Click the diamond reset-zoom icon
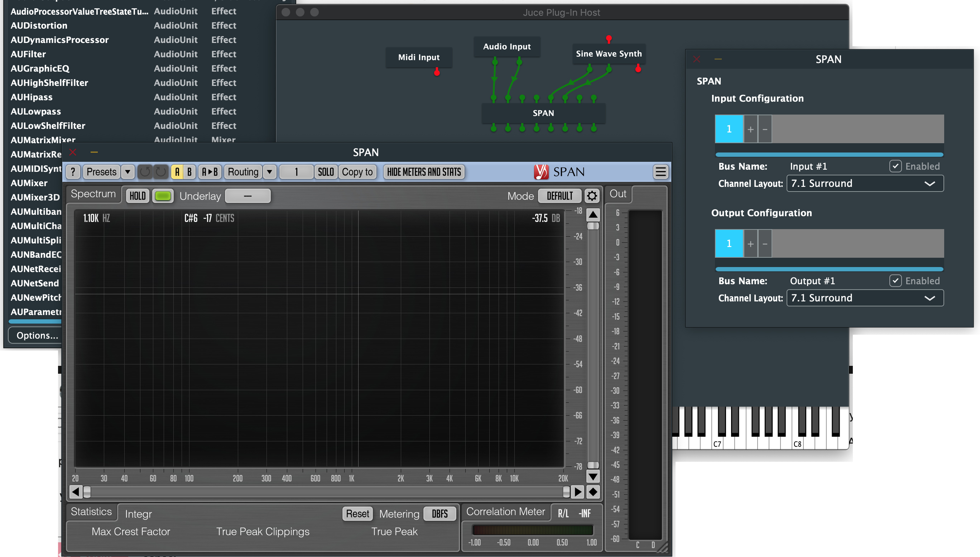Screen dimensions: 980x557 point(593,492)
